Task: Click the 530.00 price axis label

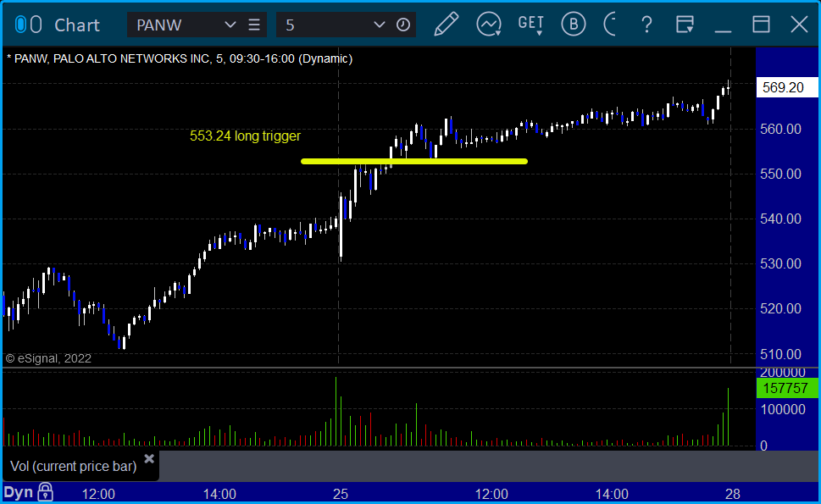Action: [x=780, y=263]
